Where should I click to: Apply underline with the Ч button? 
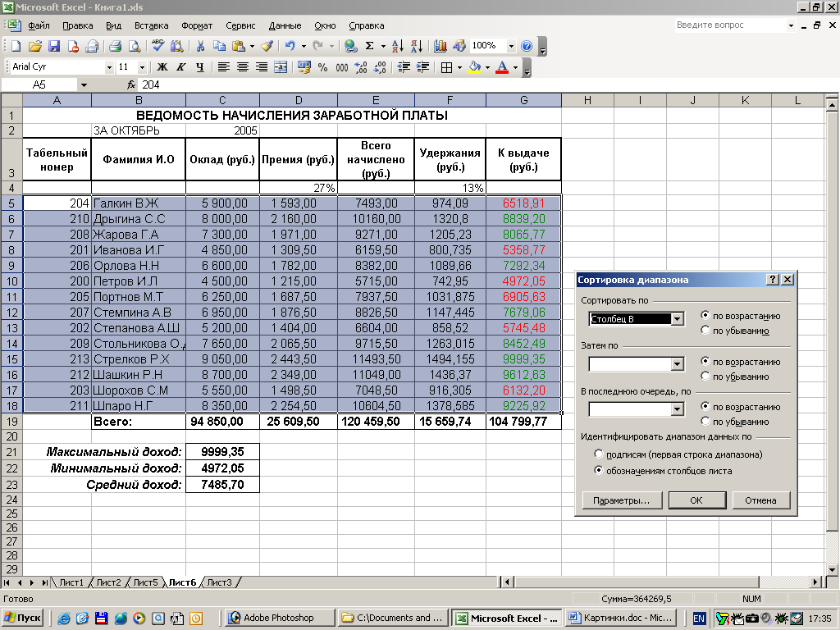point(200,67)
